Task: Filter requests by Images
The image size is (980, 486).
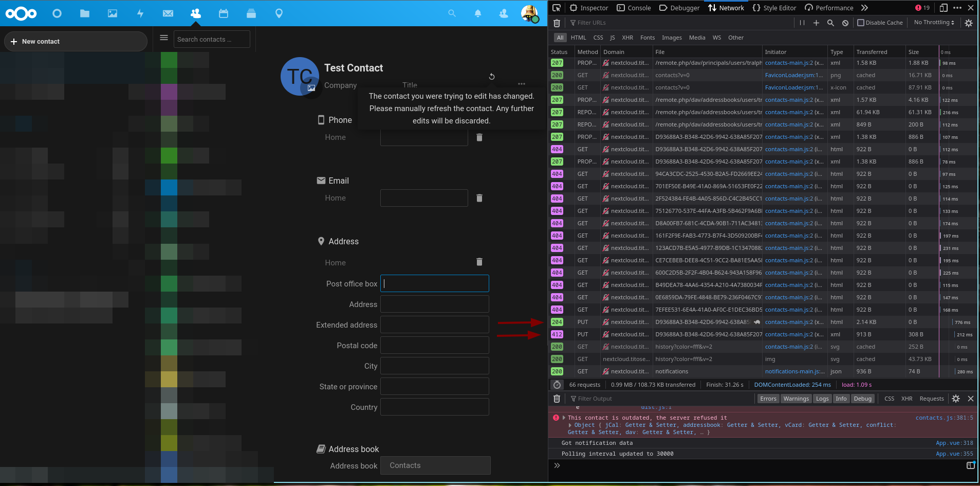Action: 672,38
